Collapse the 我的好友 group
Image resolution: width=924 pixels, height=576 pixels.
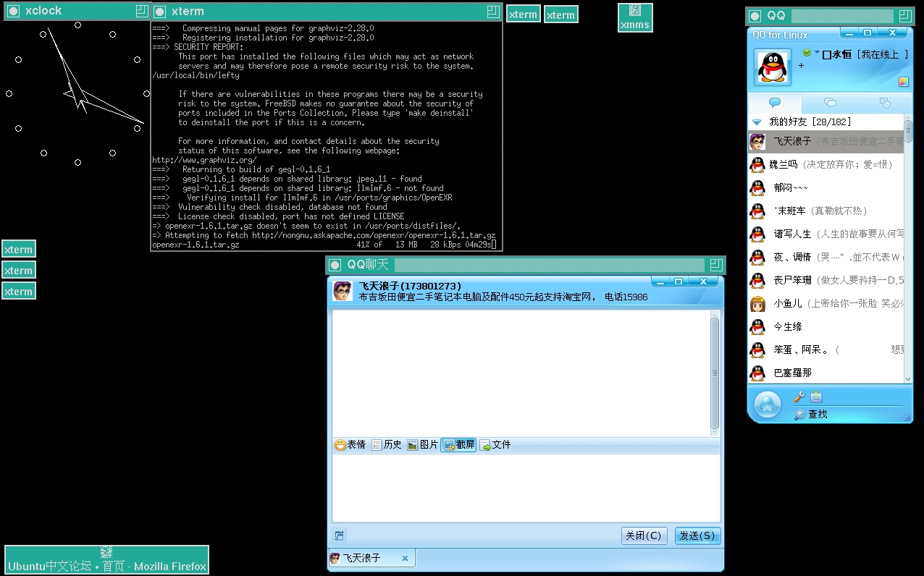click(x=757, y=122)
